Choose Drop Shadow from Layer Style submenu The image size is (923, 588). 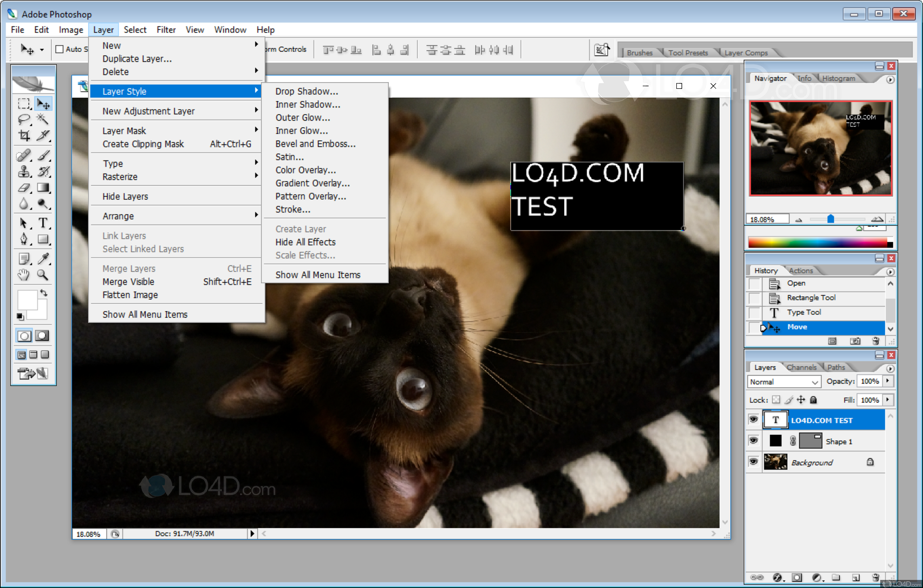point(306,91)
